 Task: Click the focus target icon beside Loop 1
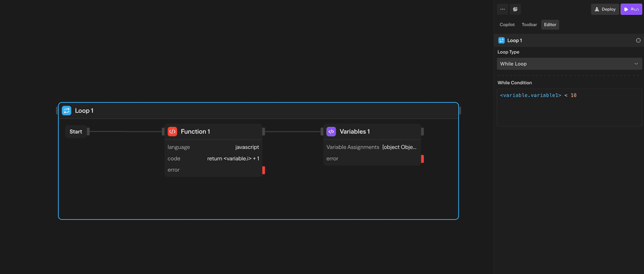tap(638, 41)
